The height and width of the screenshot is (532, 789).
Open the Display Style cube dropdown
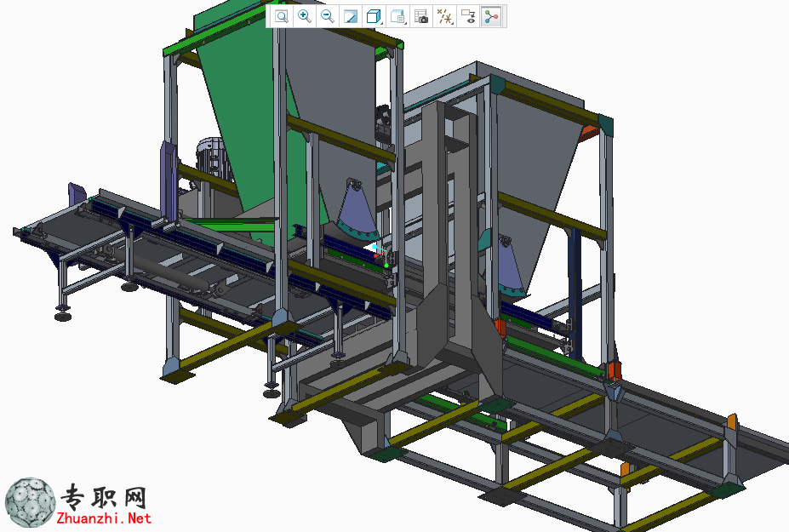click(x=374, y=17)
